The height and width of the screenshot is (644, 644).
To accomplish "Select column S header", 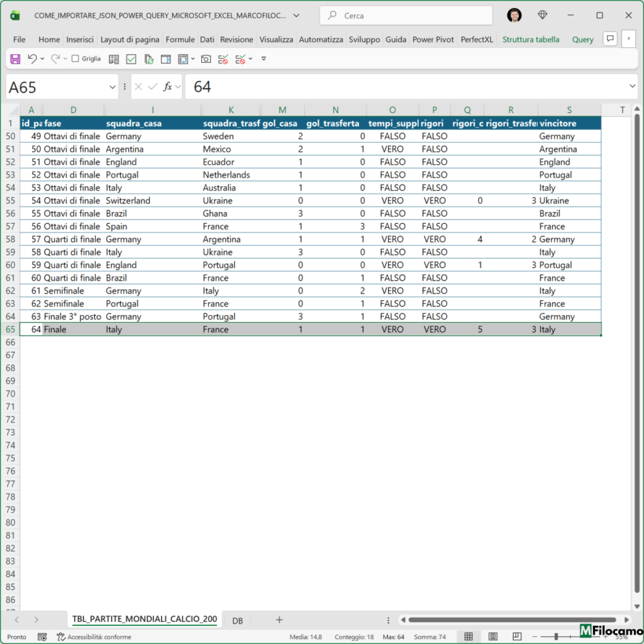I will (569, 109).
